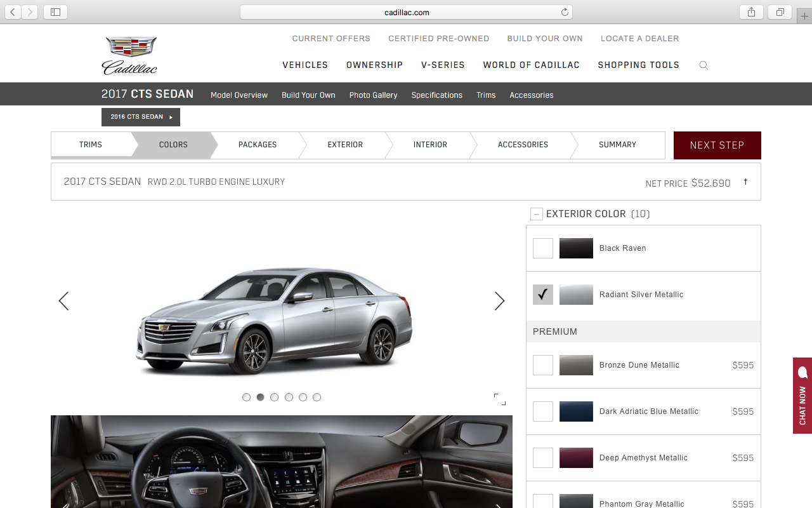This screenshot has height=508, width=812.
Task: Open the Shopping Tools menu
Action: pos(638,65)
